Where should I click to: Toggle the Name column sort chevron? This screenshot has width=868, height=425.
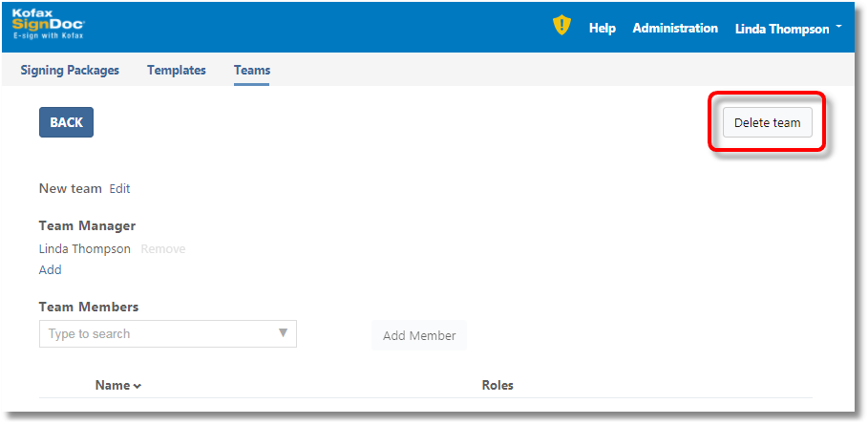point(138,387)
